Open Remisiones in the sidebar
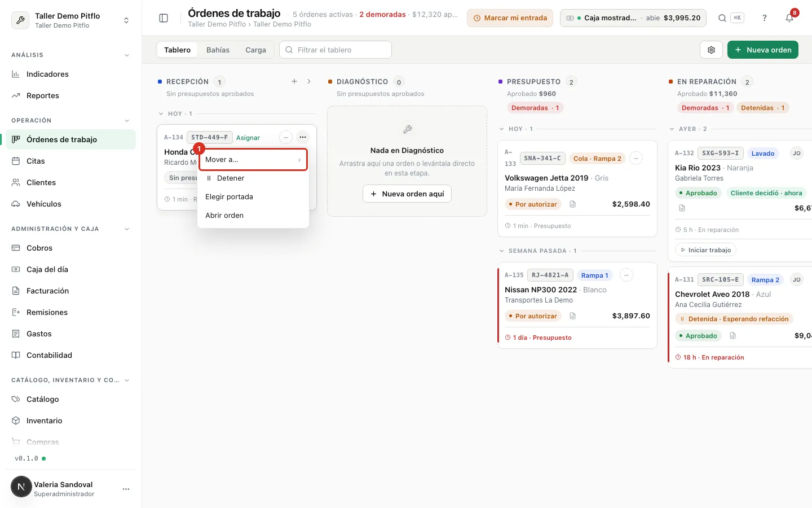Image resolution: width=812 pixels, height=508 pixels. [70, 312]
